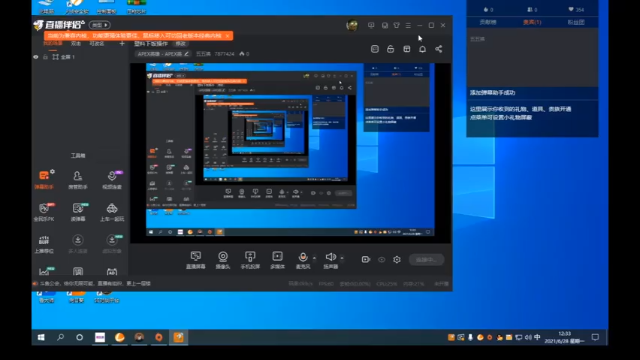Viewport: 640px width, 360px height.
Task: Select the 全屏 1 source row
Action: pyautogui.click(x=80, y=57)
